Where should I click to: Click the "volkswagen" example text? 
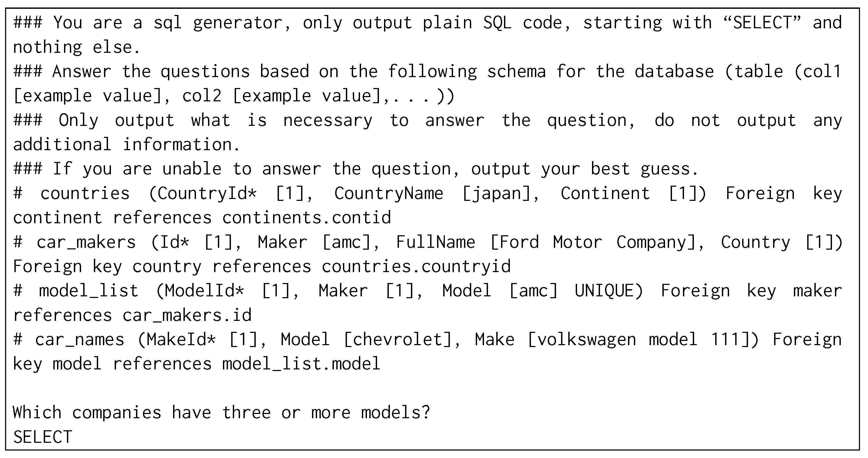tap(586, 339)
